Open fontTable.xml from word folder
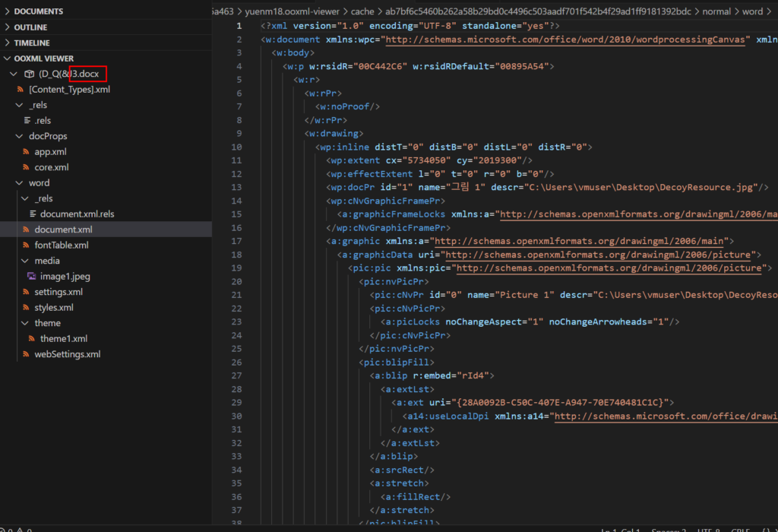 coord(61,245)
